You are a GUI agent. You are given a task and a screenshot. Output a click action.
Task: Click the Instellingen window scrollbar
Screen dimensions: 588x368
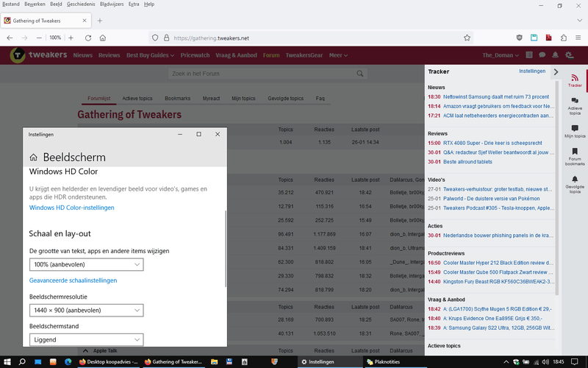(x=226, y=249)
